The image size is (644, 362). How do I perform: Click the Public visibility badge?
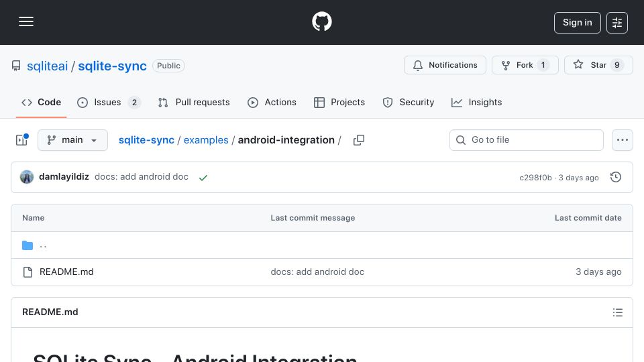168,66
